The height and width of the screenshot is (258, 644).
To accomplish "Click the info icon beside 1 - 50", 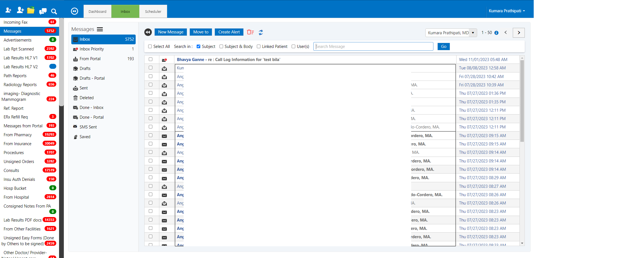I will (497, 33).
